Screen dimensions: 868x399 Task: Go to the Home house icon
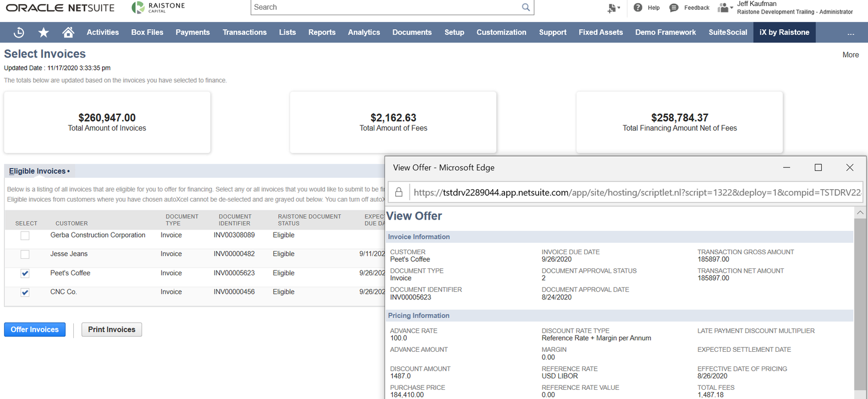point(68,33)
